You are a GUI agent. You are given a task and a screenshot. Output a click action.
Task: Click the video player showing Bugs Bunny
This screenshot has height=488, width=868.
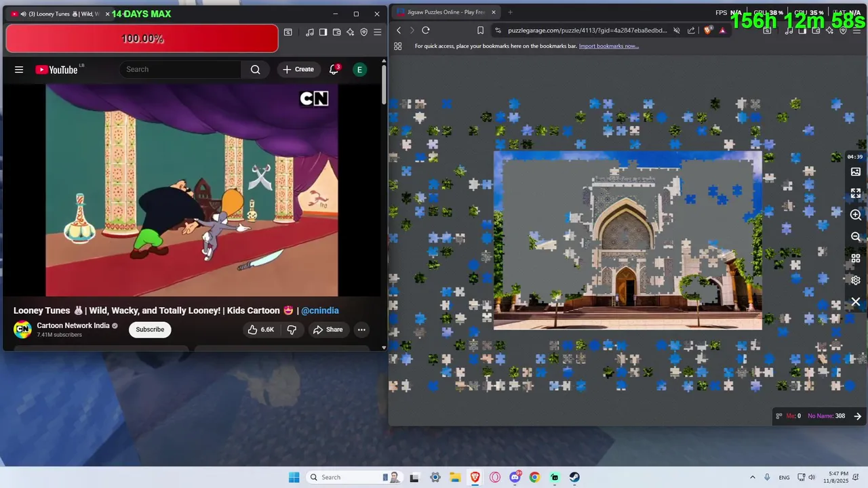coord(192,190)
